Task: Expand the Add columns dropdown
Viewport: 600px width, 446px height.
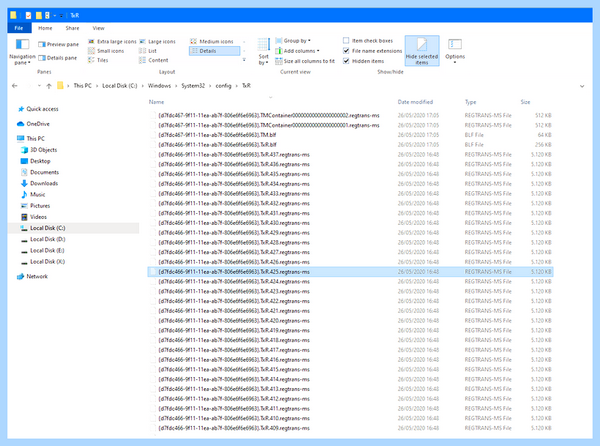Action: coord(298,51)
